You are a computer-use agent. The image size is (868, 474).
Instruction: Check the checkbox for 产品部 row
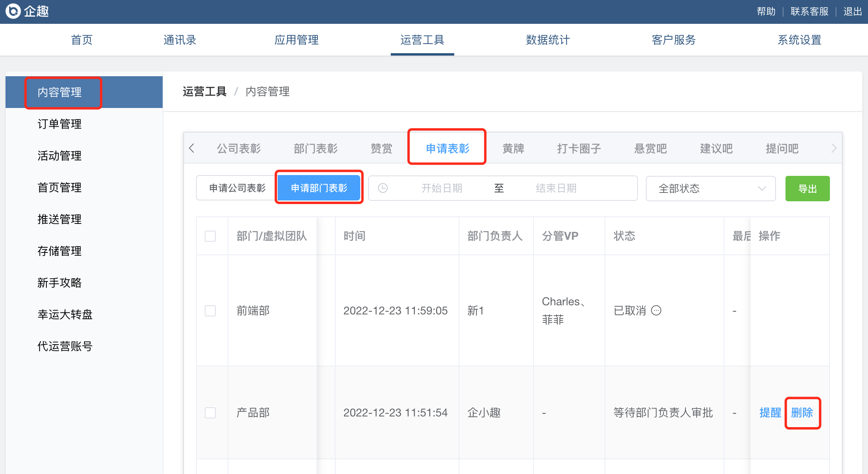pos(210,413)
